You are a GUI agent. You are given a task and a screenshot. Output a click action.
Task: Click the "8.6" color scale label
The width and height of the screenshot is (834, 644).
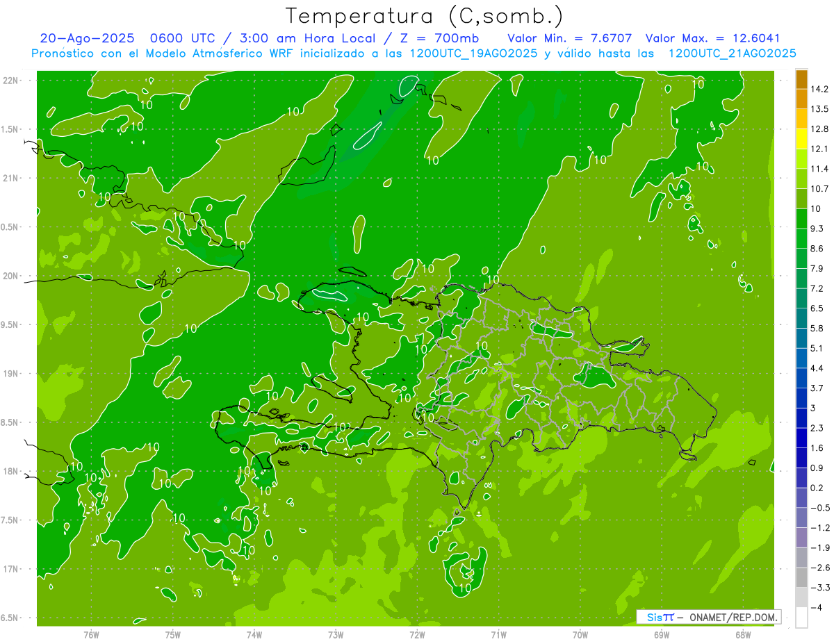coord(817,248)
